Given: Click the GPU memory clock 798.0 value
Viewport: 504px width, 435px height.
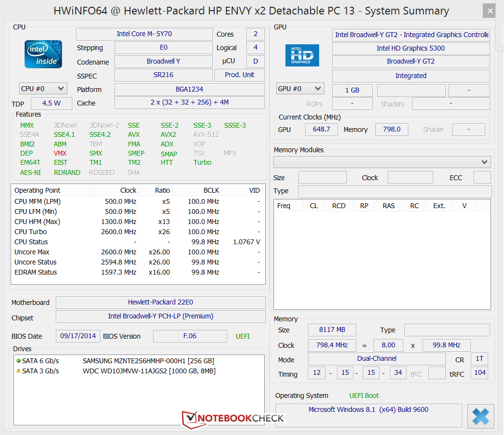Looking at the screenshot, I should coord(391,129).
